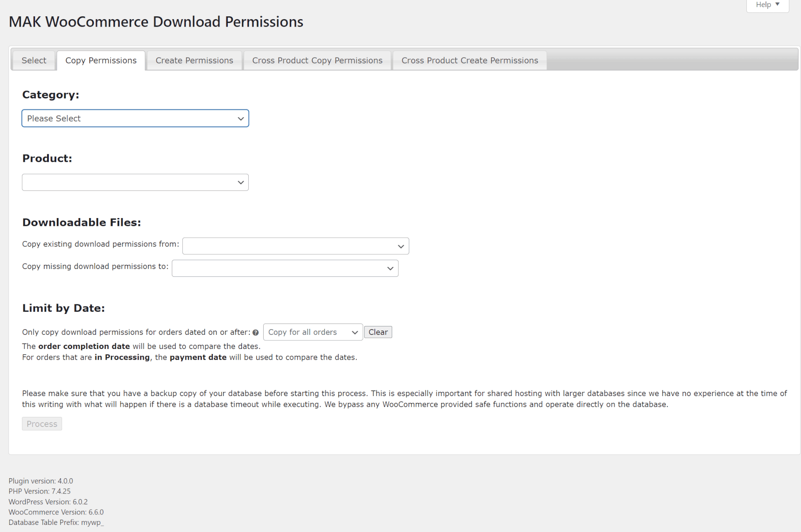Image resolution: width=801 pixels, height=532 pixels.
Task: Open the Category Please Select dropdown
Action: point(135,118)
